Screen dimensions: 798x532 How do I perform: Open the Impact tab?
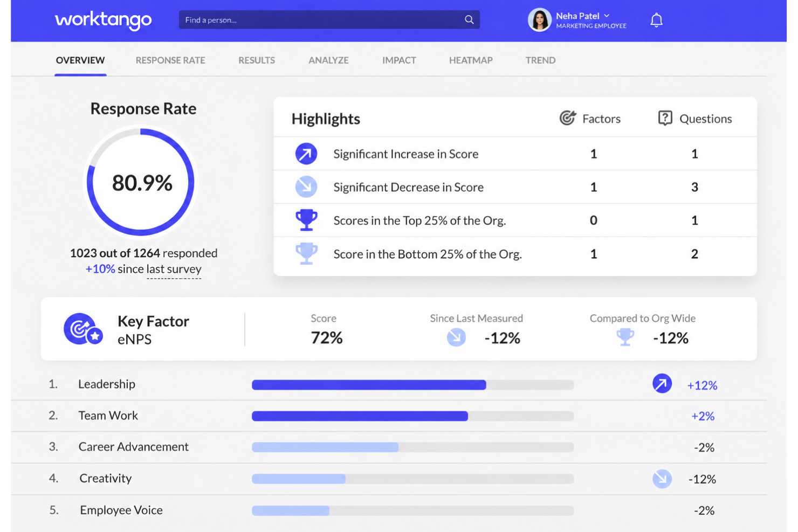pos(399,60)
